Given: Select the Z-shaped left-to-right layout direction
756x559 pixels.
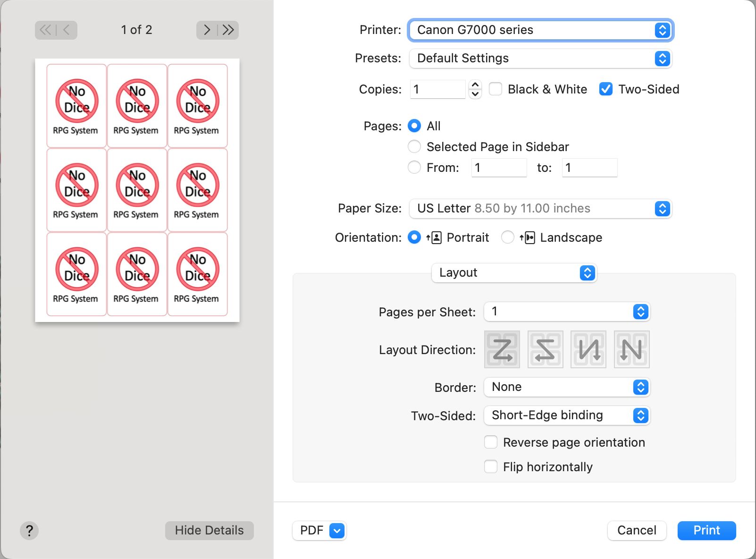Looking at the screenshot, I should tap(502, 349).
